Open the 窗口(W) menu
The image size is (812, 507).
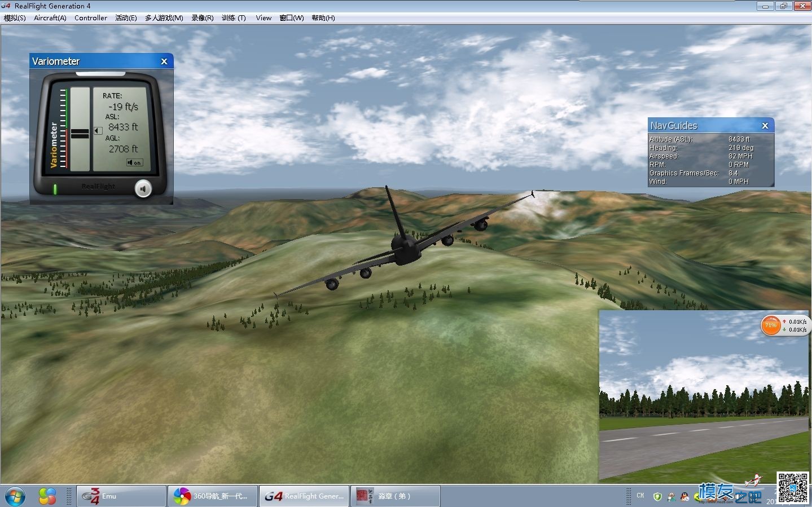point(291,18)
